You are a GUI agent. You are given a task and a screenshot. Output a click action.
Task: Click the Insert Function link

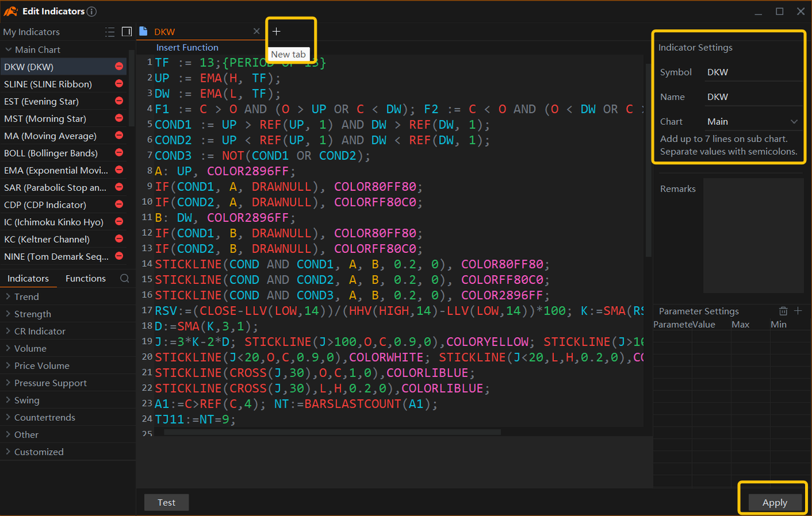(x=187, y=48)
